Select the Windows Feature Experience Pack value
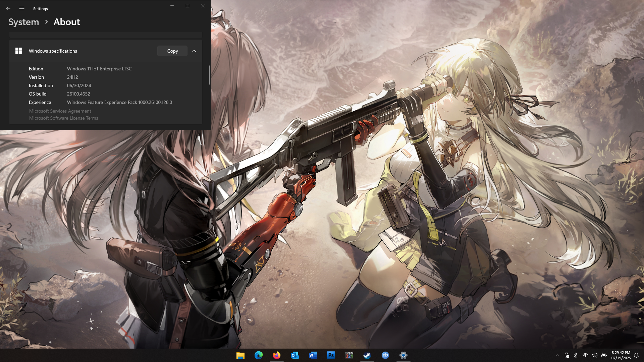The image size is (644, 362). coord(119,102)
